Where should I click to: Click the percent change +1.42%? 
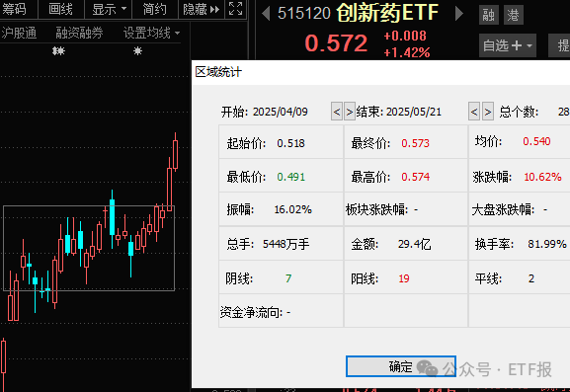pyautogui.click(x=407, y=52)
